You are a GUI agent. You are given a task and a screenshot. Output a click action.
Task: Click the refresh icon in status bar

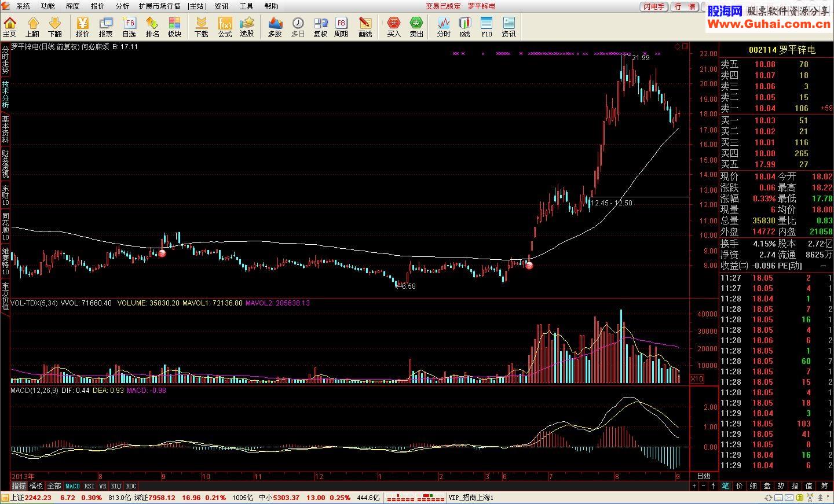click(x=768, y=498)
